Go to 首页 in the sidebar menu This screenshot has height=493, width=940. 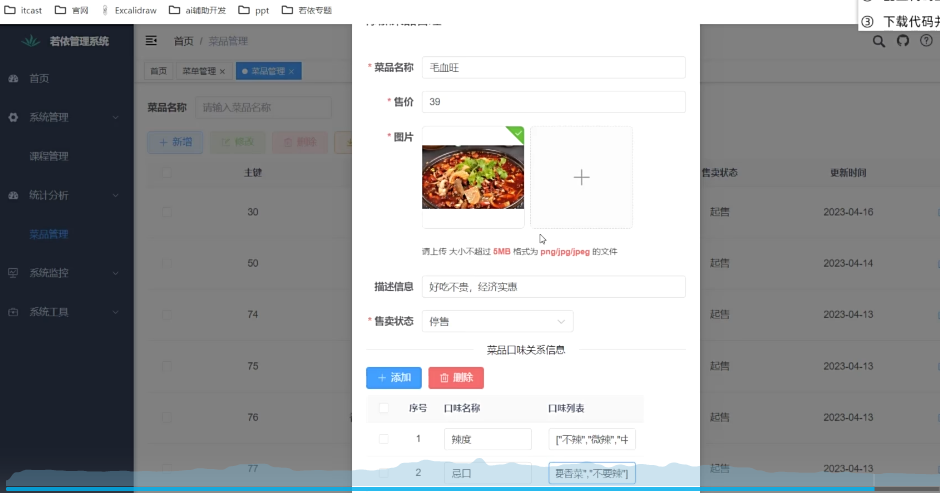[39, 79]
